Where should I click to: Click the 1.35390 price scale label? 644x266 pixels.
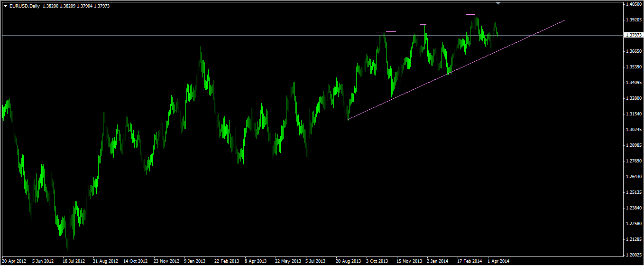click(634, 67)
